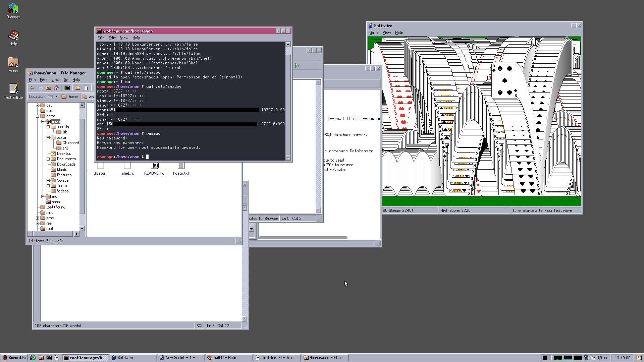Click the Home directory toolbar icon
The image size is (644, 362).
point(56,88)
